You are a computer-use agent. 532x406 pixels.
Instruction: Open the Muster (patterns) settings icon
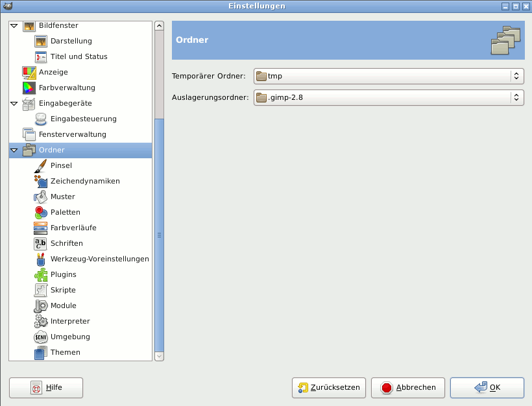(40, 197)
